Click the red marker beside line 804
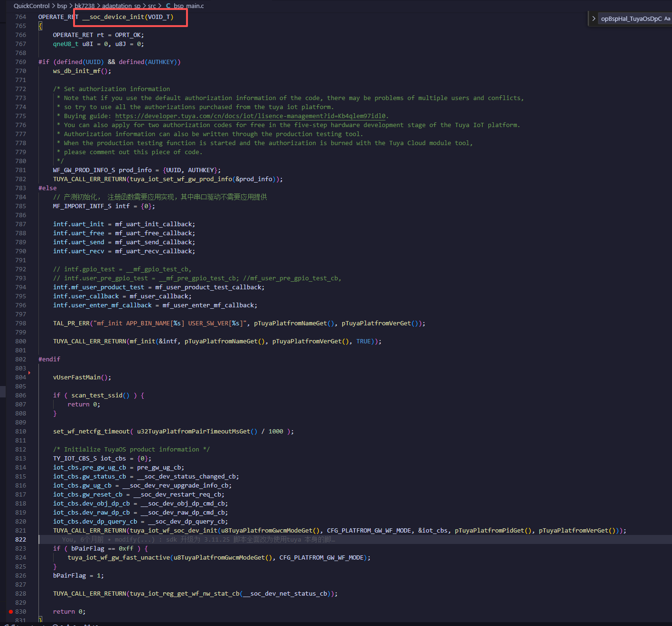Viewport: 672px width, 626px height. 28,373
